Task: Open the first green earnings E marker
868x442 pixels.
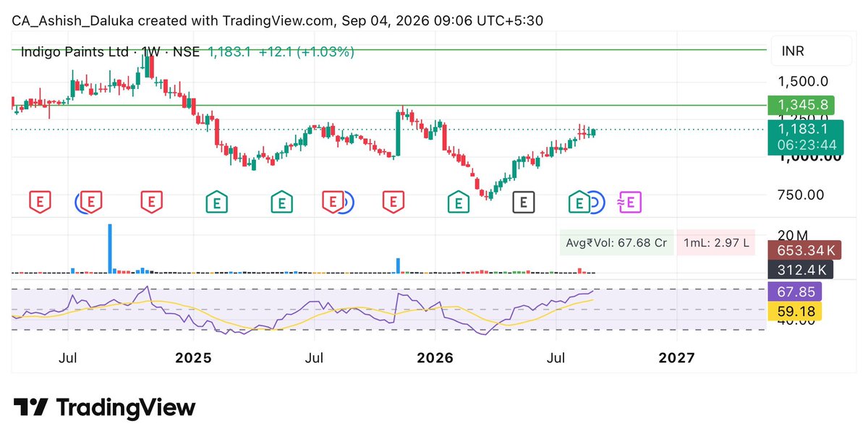Action: pyautogui.click(x=216, y=203)
